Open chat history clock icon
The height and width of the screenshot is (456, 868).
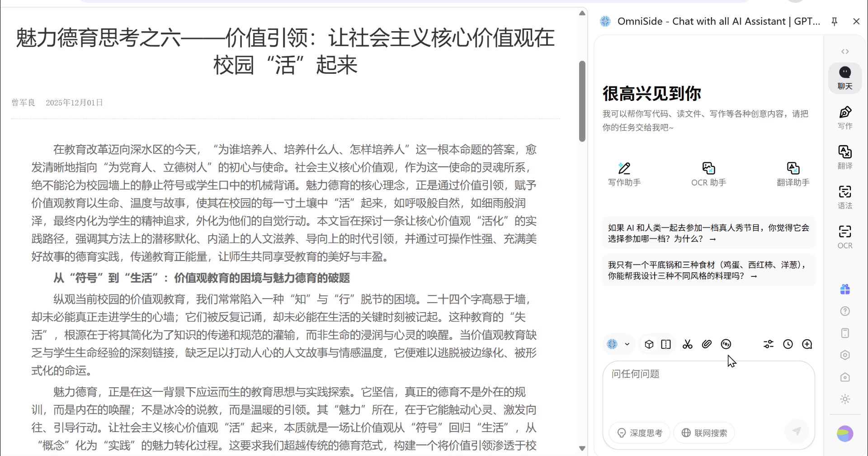[788, 344]
